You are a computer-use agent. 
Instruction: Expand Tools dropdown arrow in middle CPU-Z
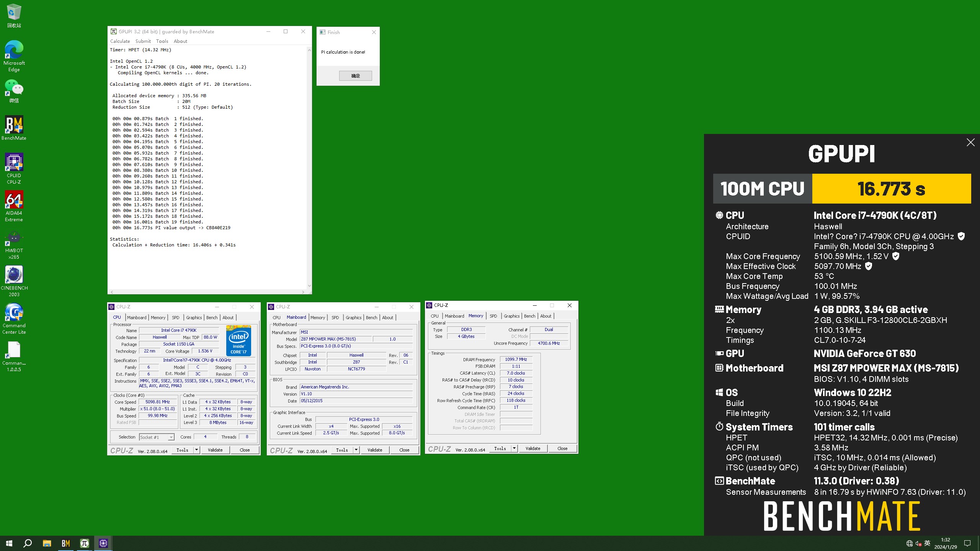(356, 450)
